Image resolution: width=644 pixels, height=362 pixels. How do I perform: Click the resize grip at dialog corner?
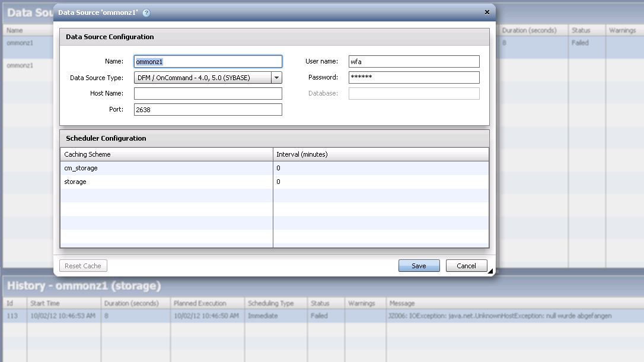(x=490, y=271)
